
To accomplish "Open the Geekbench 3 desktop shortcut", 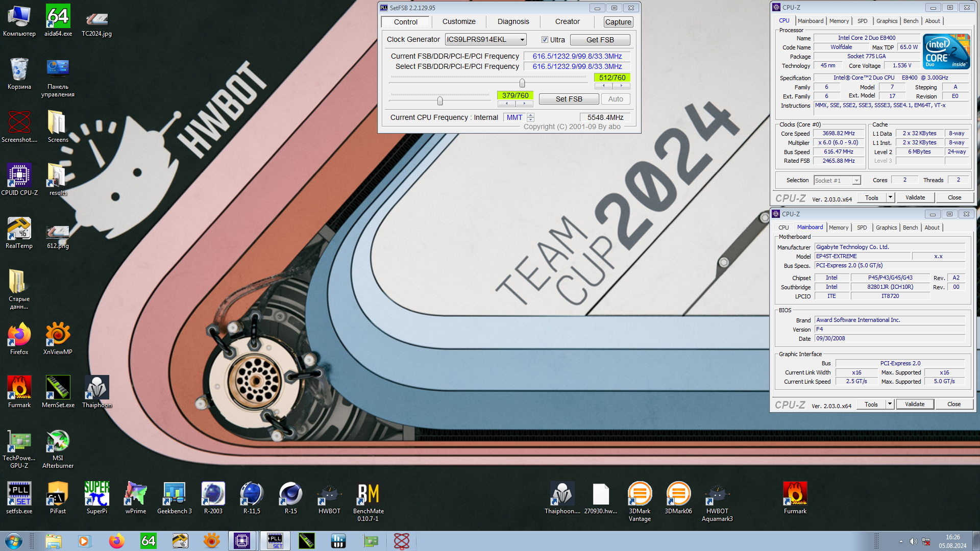I will coord(175,498).
